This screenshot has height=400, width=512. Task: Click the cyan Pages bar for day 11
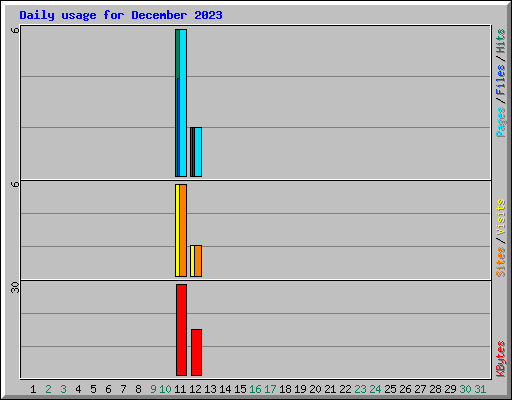point(183,103)
